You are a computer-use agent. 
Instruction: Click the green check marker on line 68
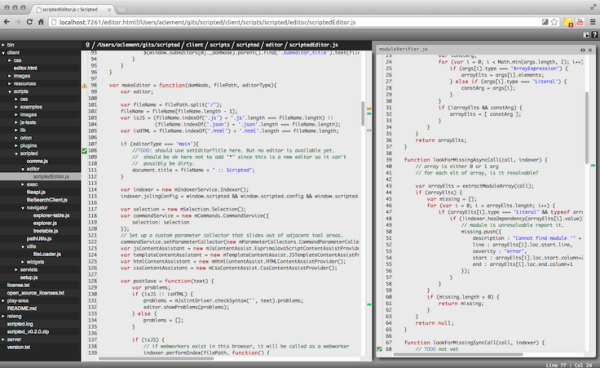point(379,349)
